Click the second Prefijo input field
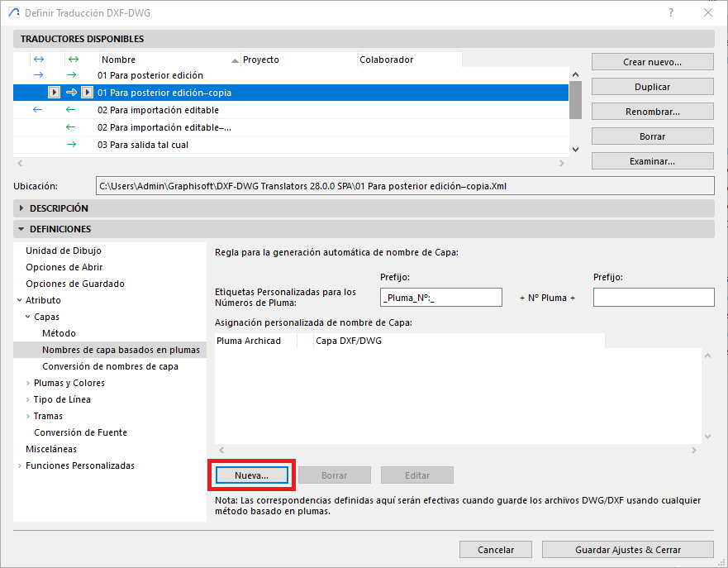Image resolution: width=728 pixels, height=568 pixels. pyautogui.click(x=653, y=298)
